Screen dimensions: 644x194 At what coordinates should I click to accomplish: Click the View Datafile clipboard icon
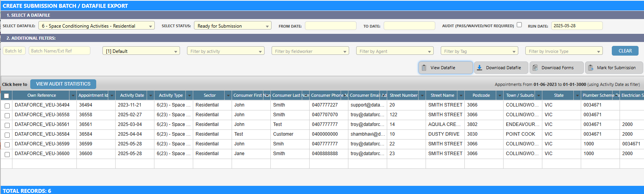[x=424, y=68]
